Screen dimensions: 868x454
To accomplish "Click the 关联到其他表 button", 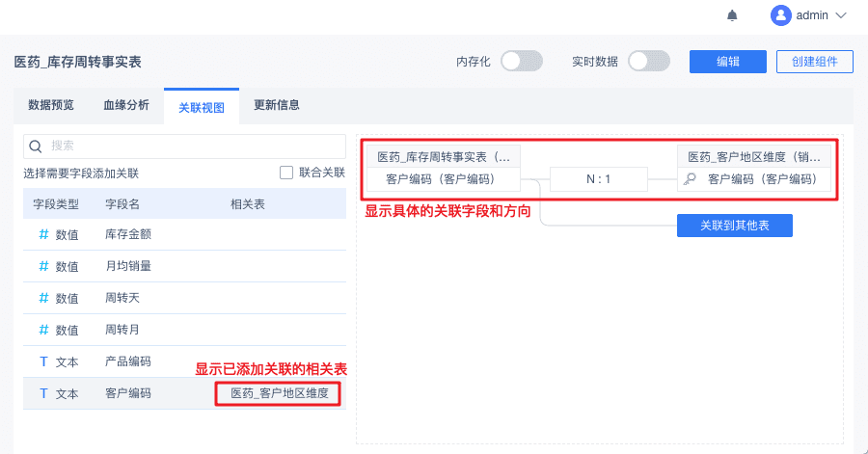I will 734,226.
